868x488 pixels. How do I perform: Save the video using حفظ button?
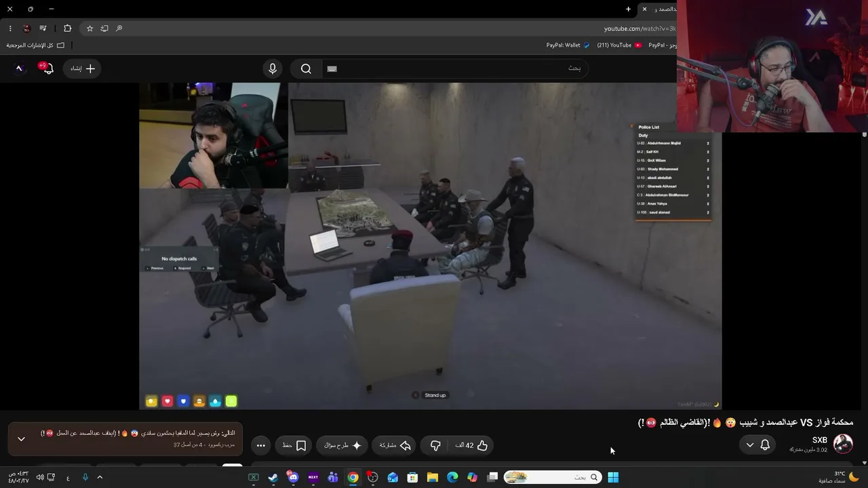pyautogui.click(x=294, y=445)
